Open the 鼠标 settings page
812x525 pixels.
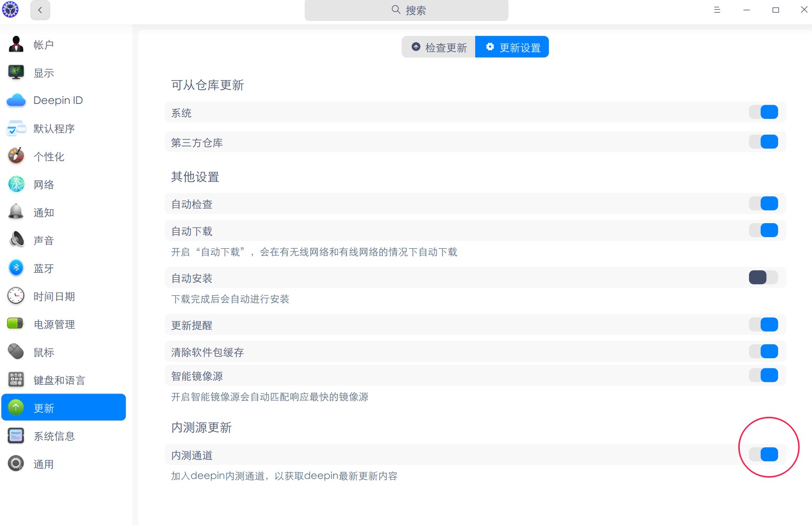(x=64, y=352)
